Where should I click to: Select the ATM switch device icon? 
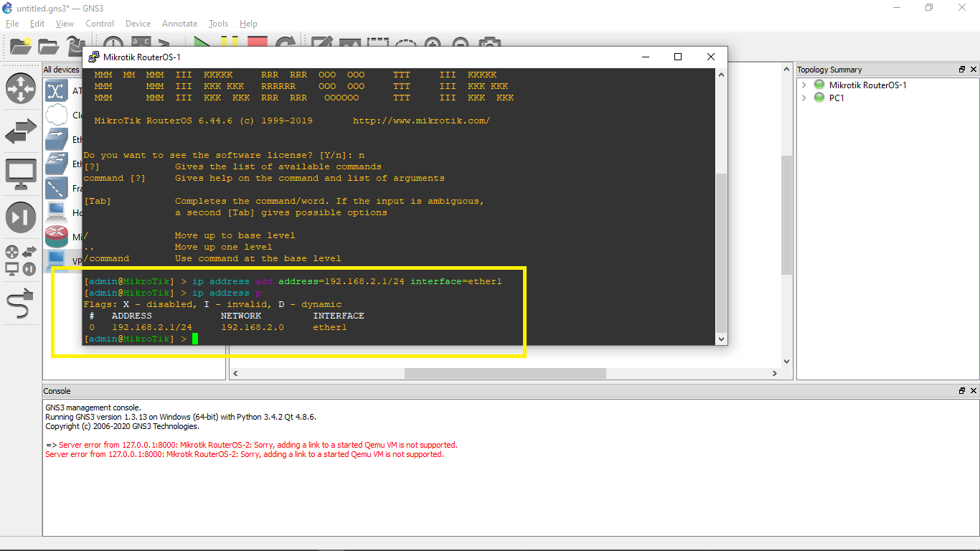pos(57,91)
